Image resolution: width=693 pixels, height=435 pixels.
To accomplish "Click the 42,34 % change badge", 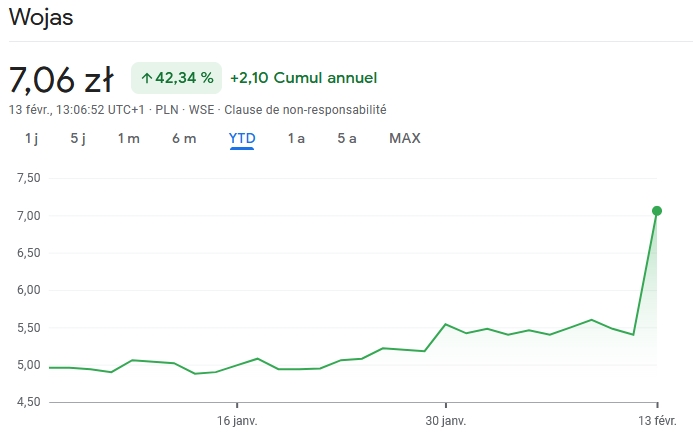I will point(177,78).
